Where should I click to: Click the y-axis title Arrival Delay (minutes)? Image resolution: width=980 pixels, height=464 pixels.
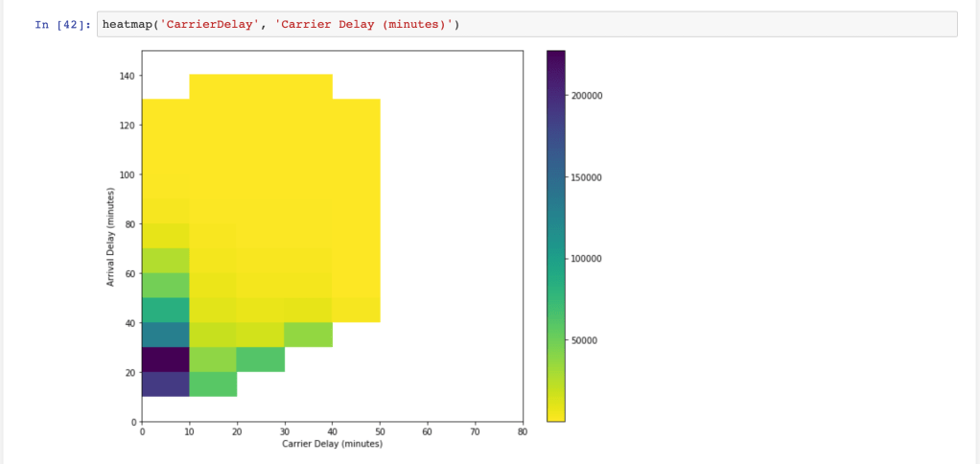click(111, 237)
